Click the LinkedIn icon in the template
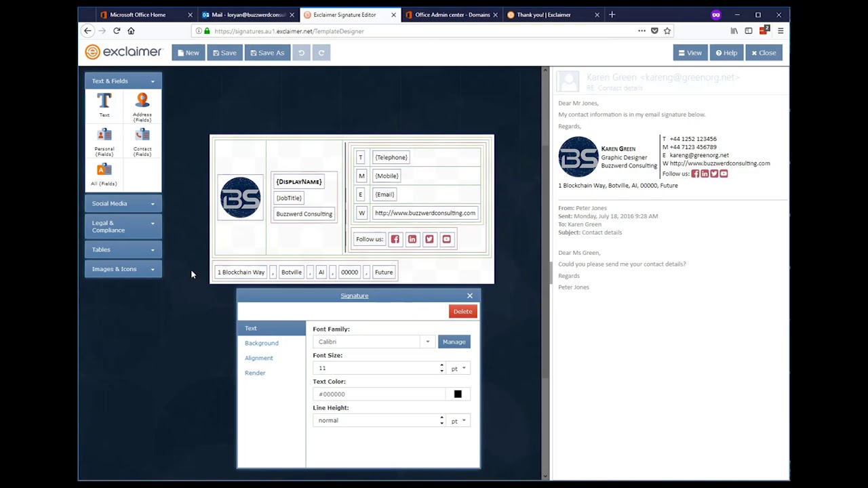 [x=412, y=239]
